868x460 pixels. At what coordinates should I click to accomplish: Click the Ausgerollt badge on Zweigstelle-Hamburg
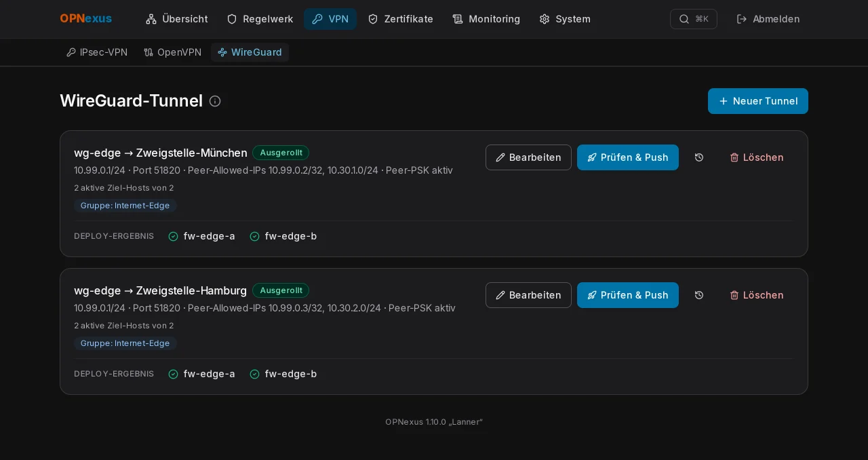pyautogui.click(x=281, y=290)
